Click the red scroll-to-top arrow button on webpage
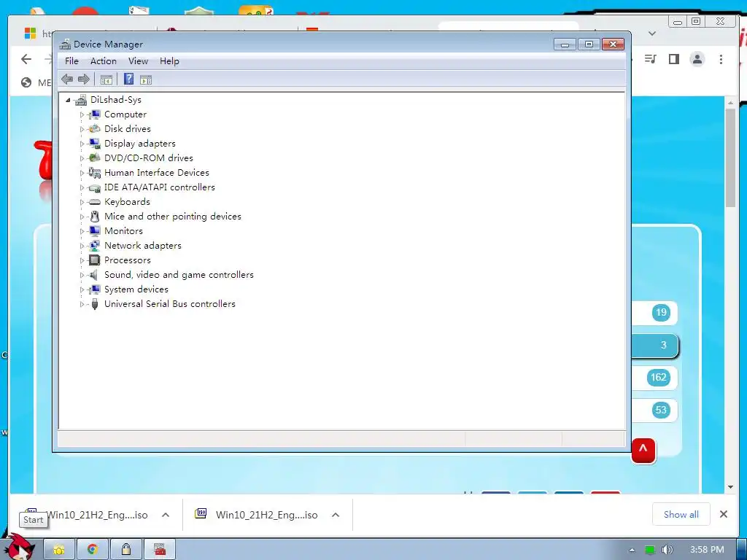747x560 pixels. pyautogui.click(x=643, y=450)
